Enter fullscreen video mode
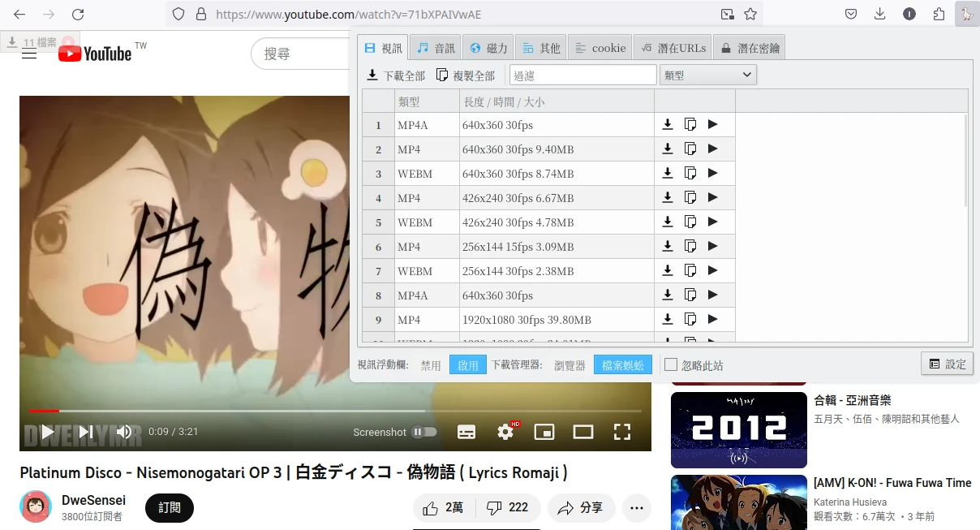The image size is (980, 530). coord(622,432)
